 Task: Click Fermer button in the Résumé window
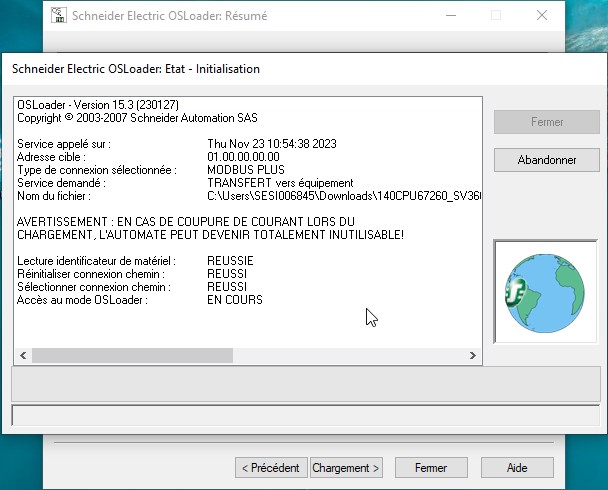(431, 468)
